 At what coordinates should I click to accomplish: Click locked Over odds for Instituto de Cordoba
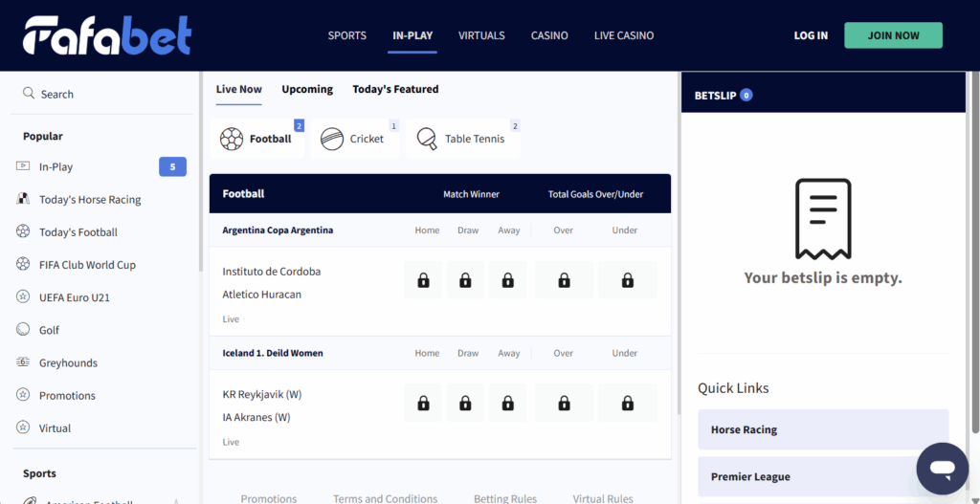coord(564,280)
